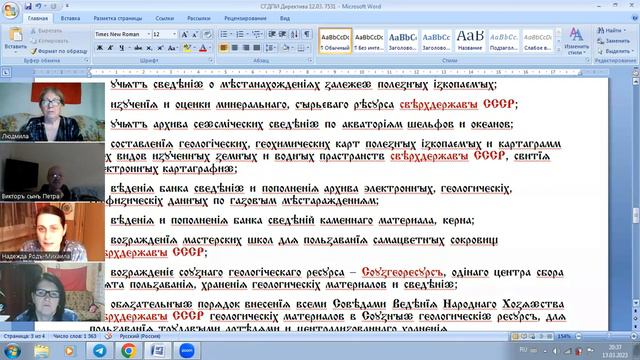640x360 pixels.
Task: Click the spell check status icon
Action: 108,336
